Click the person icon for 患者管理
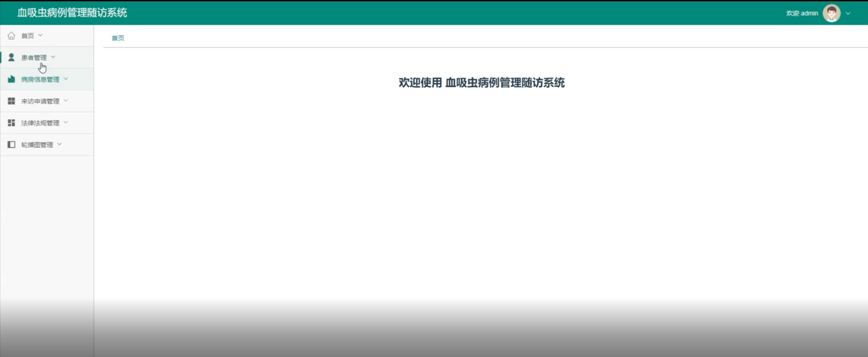868x357 pixels. (11, 57)
